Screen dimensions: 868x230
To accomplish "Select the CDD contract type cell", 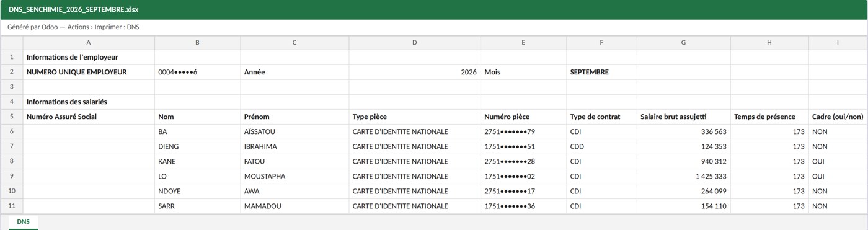I will 601,146.
